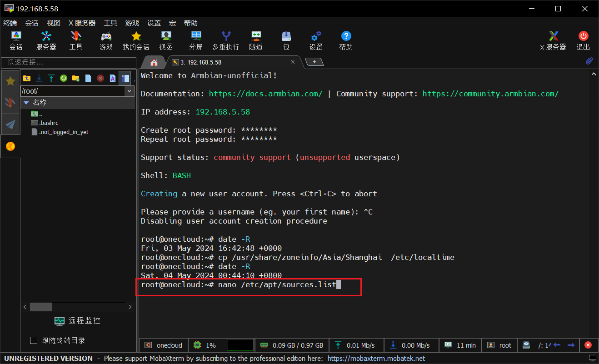Open the 会话 (Session) toolbar button
Screen dimensions: 599x364
pyautogui.click(x=16, y=40)
